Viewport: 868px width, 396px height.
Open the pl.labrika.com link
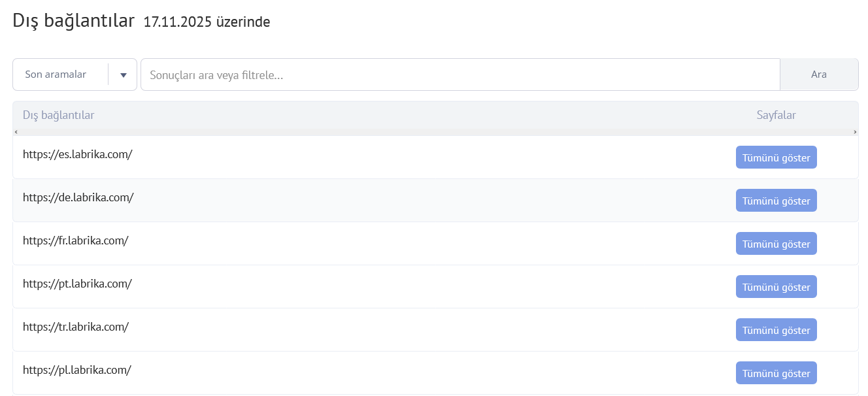click(x=77, y=370)
